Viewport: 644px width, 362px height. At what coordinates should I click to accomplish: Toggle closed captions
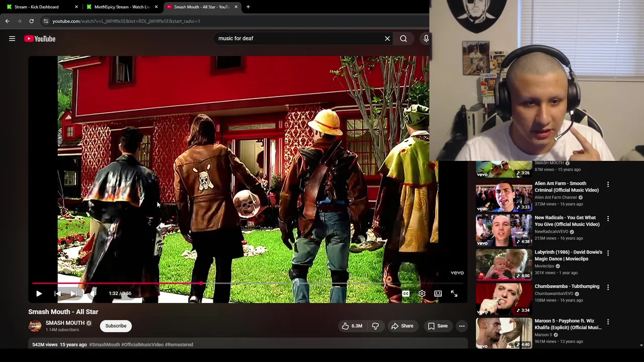(x=406, y=294)
